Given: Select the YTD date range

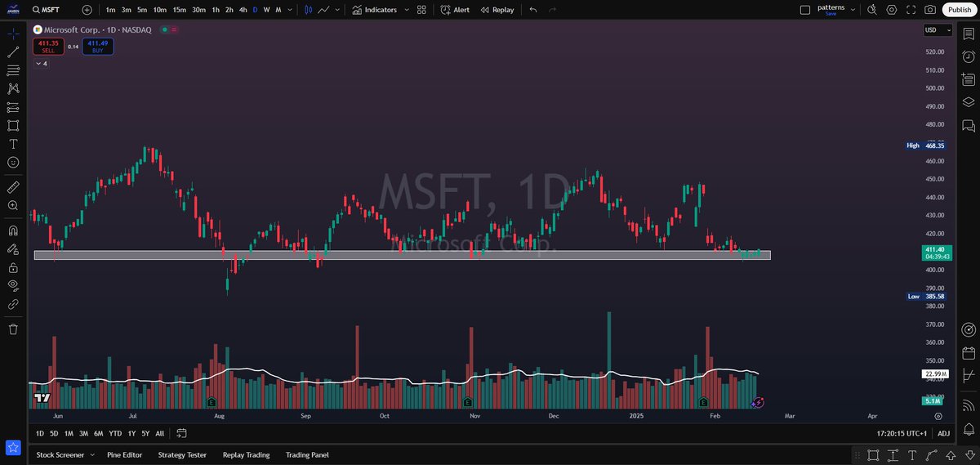Looking at the screenshot, I should tap(115, 433).
